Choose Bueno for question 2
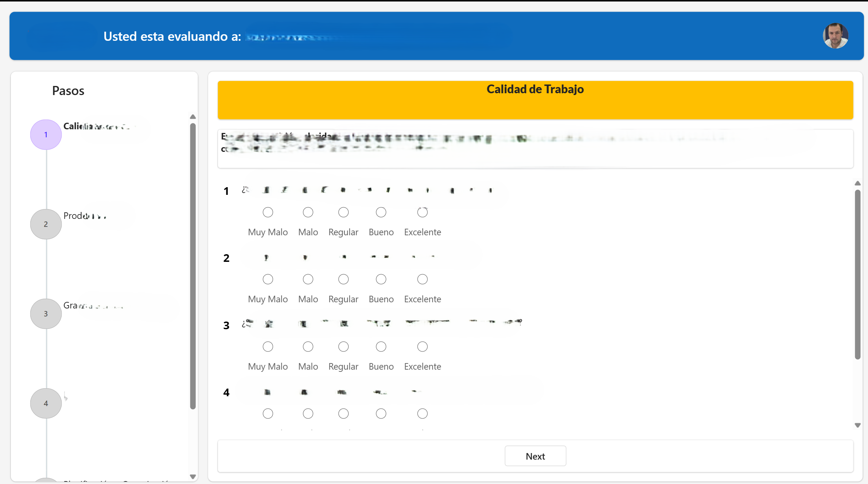868x484 pixels. 381,279
